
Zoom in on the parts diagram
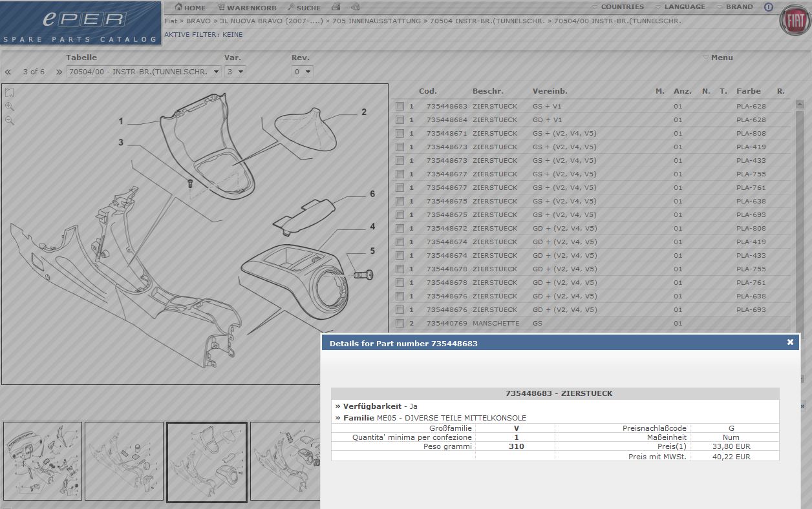coord(9,107)
